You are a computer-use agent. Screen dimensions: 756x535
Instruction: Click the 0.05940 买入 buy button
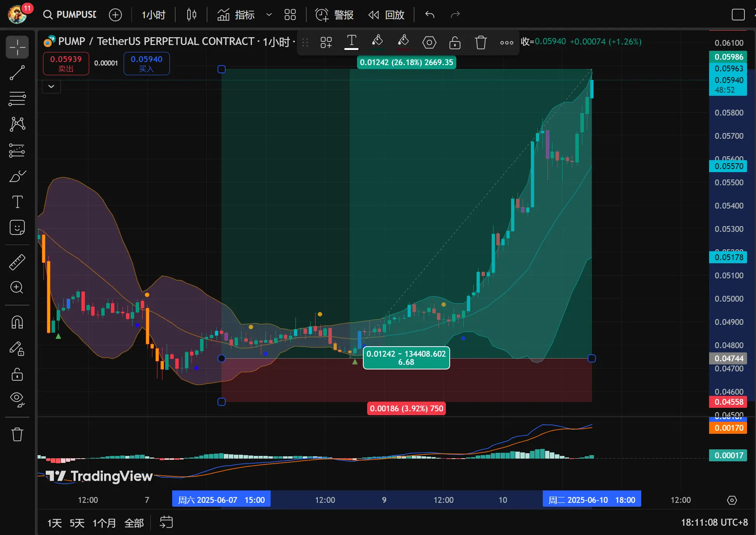pyautogui.click(x=147, y=64)
